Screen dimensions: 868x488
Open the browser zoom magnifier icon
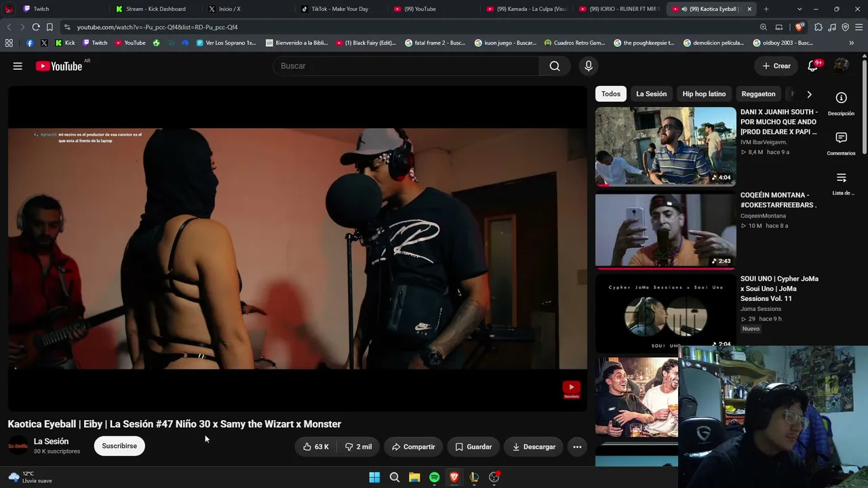click(764, 27)
